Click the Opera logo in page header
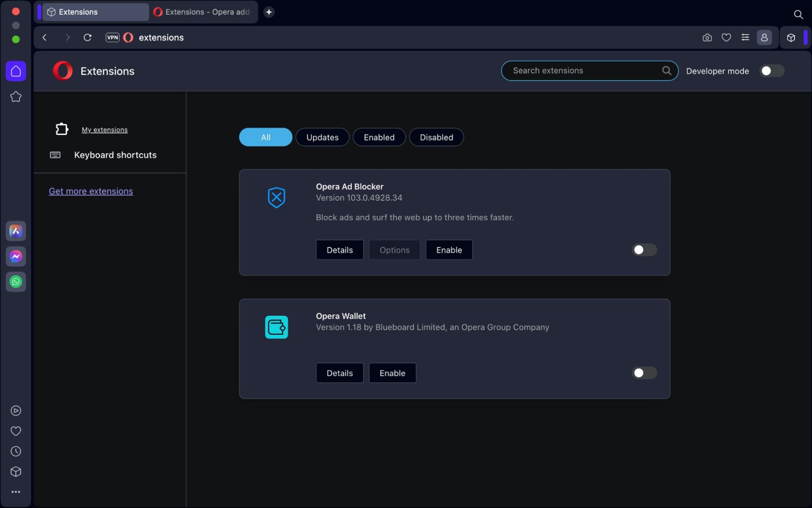 [x=63, y=71]
